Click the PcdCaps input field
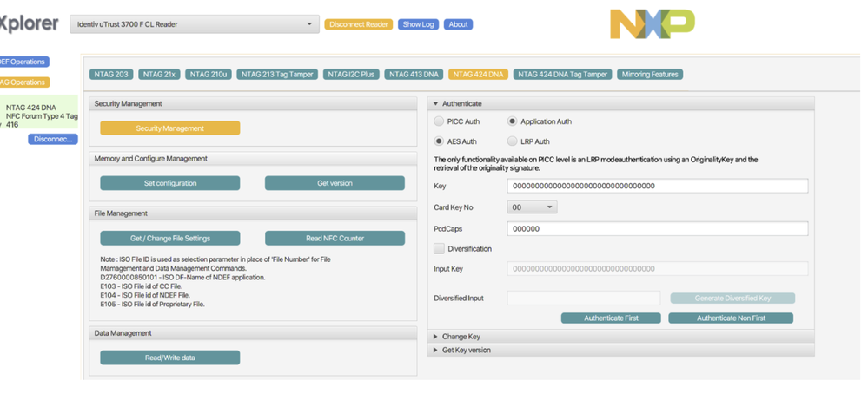The height and width of the screenshot is (394, 868). (x=658, y=228)
